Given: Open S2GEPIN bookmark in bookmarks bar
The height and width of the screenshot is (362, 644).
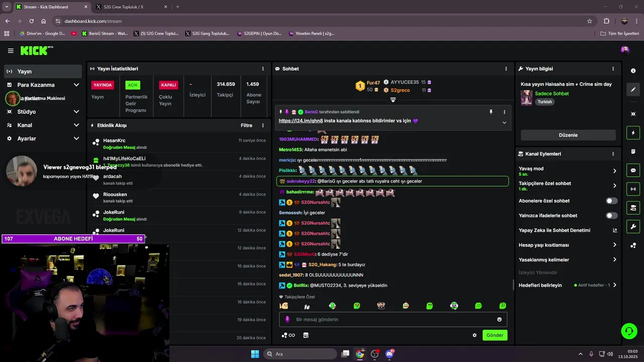Looking at the screenshot, I should point(258,34).
